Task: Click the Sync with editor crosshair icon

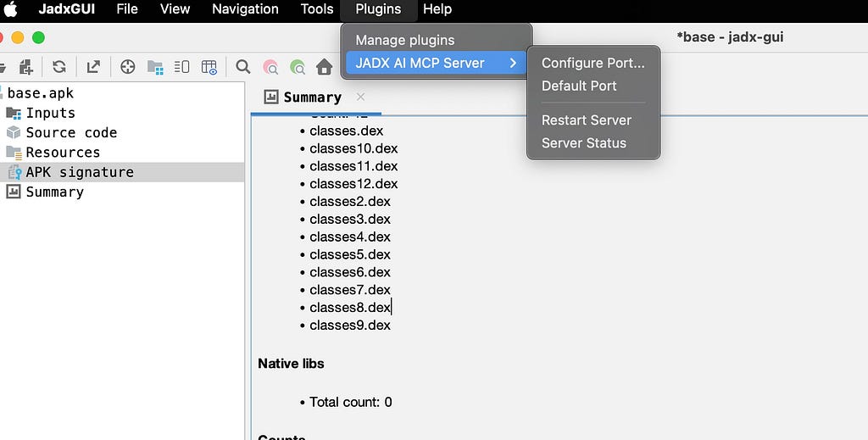Action: pos(128,67)
